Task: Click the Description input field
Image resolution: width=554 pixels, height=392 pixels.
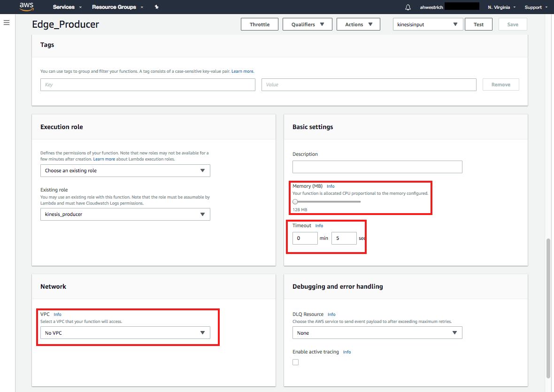Action: click(x=377, y=167)
